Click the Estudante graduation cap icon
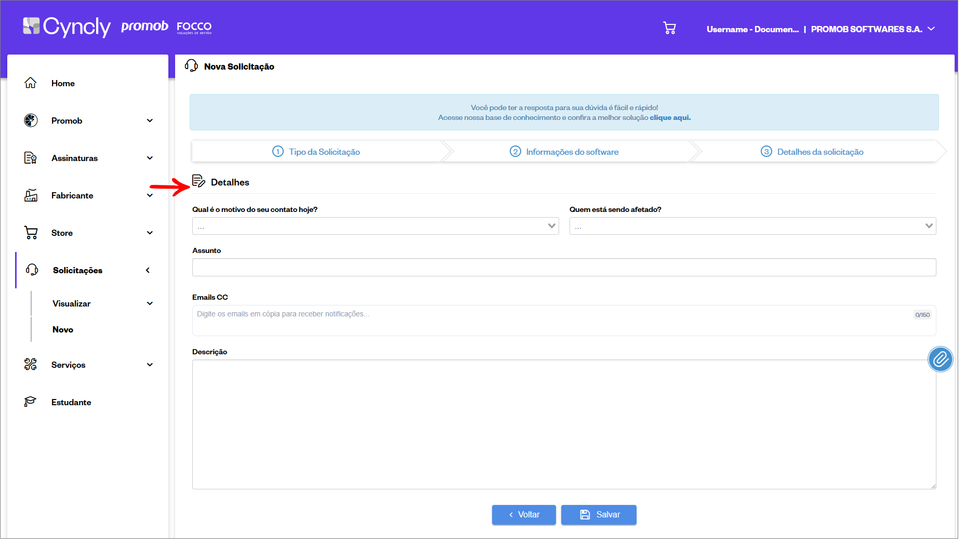The image size is (980, 559). tap(31, 402)
